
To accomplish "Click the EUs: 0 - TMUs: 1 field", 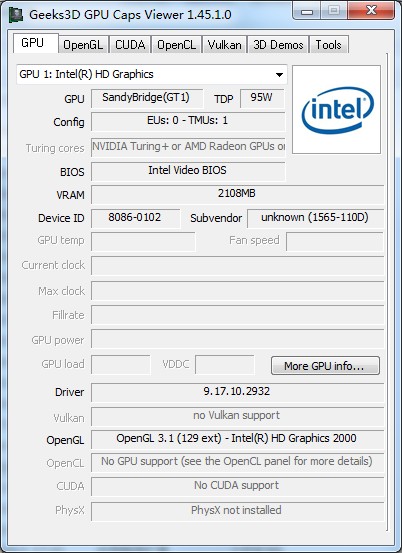I will (x=188, y=122).
